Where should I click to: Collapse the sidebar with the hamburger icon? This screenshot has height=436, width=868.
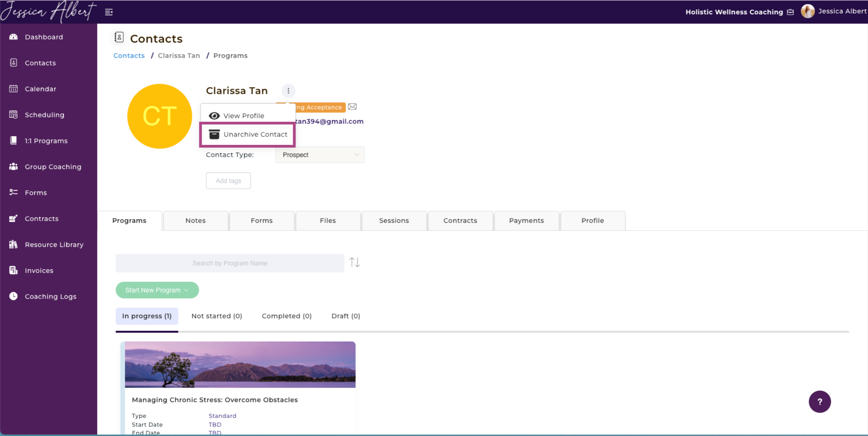point(109,12)
